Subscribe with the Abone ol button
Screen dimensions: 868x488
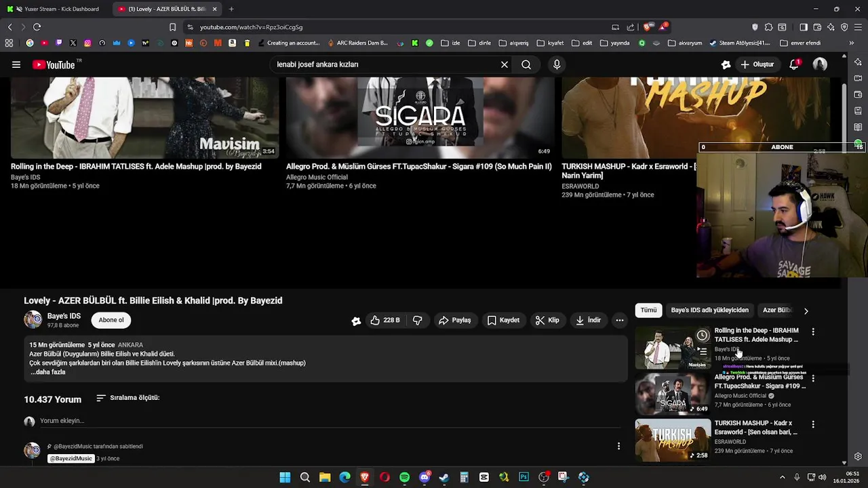point(111,320)
